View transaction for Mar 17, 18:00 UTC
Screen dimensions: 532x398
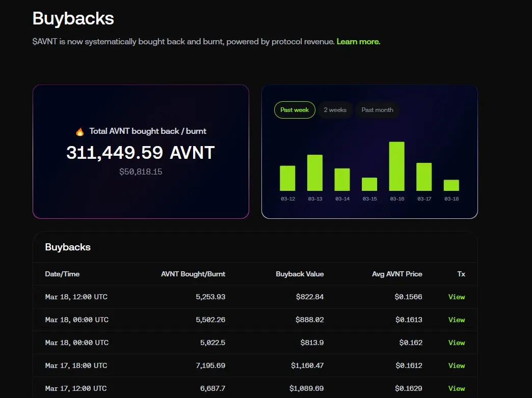pos(457,365)
